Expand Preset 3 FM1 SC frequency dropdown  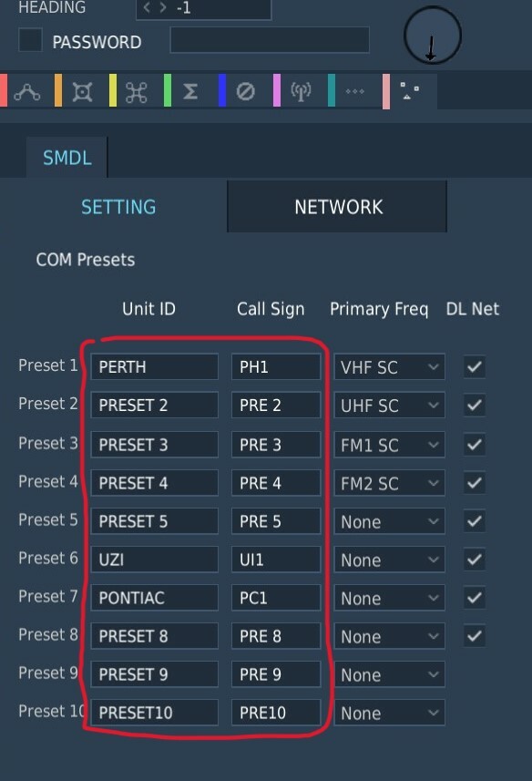(389, 445)
